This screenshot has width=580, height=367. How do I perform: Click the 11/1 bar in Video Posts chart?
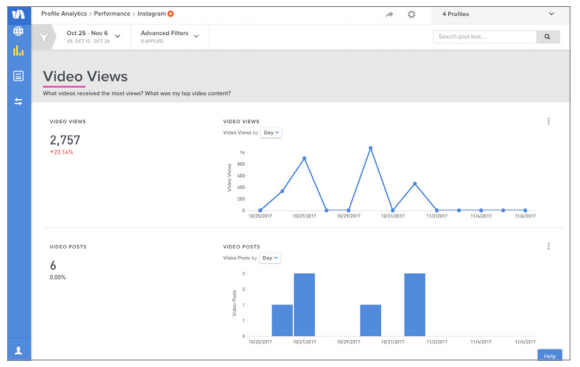tap(415, 305)
